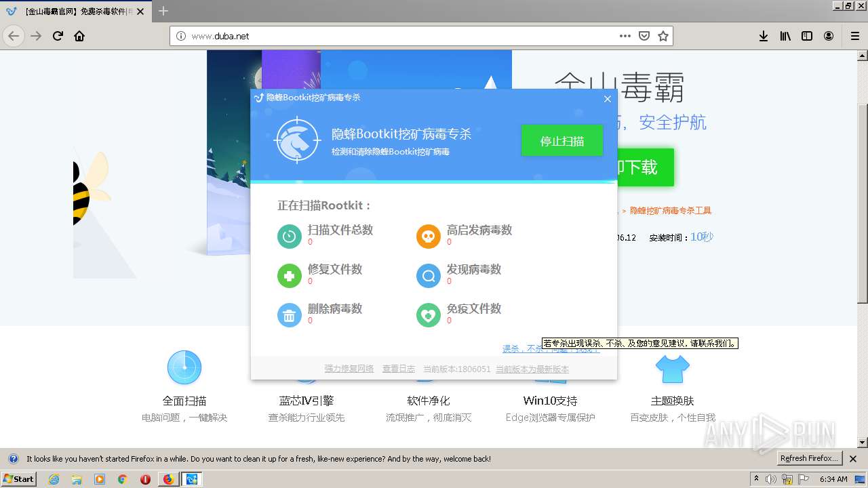Click the horse crosshair logo in the dialog

click(x=297, y=141)
